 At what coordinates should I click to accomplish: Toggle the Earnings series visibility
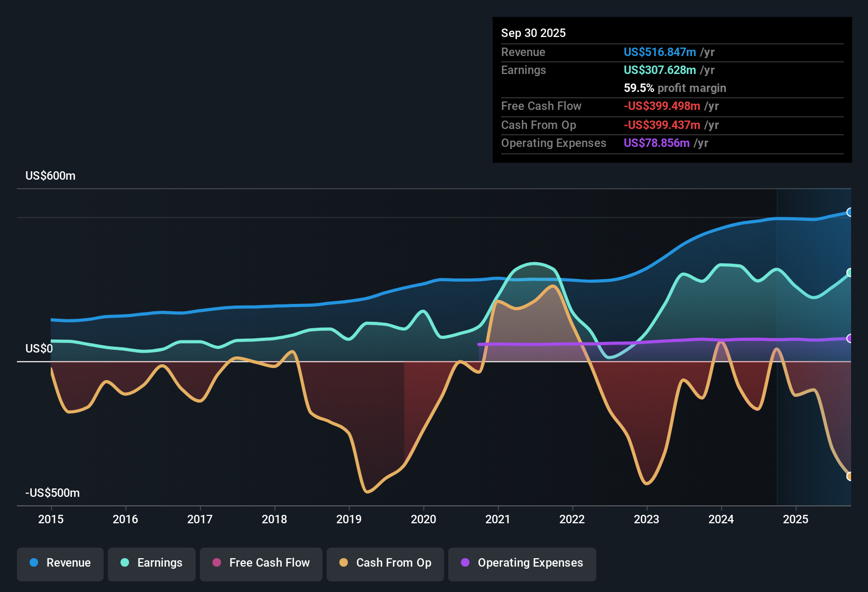point(152,563)
